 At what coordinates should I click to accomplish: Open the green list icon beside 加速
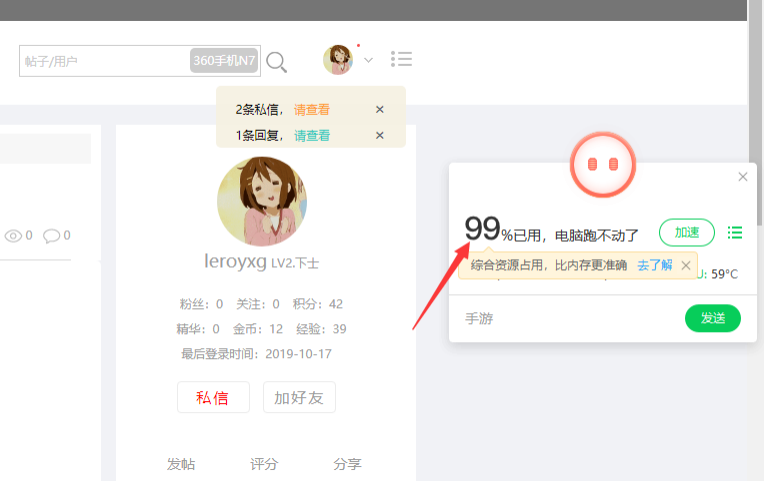(x=735, y=232)
